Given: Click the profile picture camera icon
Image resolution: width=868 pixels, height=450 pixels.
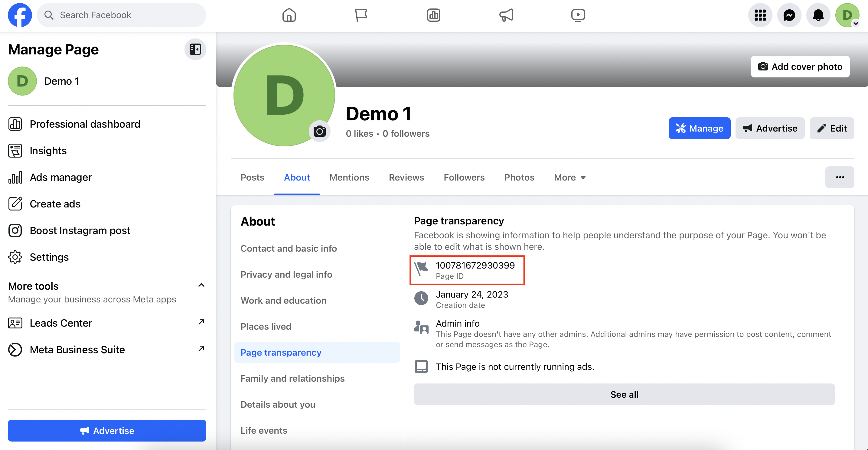Looking at the screenshot, I should [319, 131].
